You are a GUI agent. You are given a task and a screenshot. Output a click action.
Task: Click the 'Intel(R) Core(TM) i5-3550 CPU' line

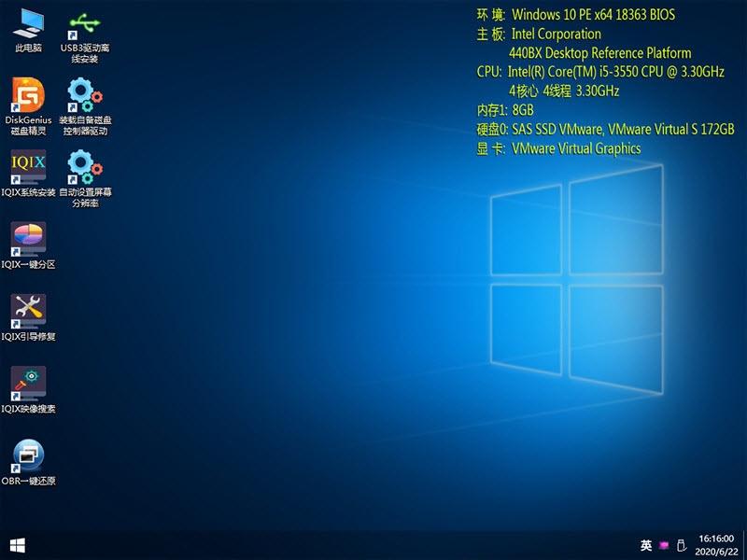click(600, 72)
